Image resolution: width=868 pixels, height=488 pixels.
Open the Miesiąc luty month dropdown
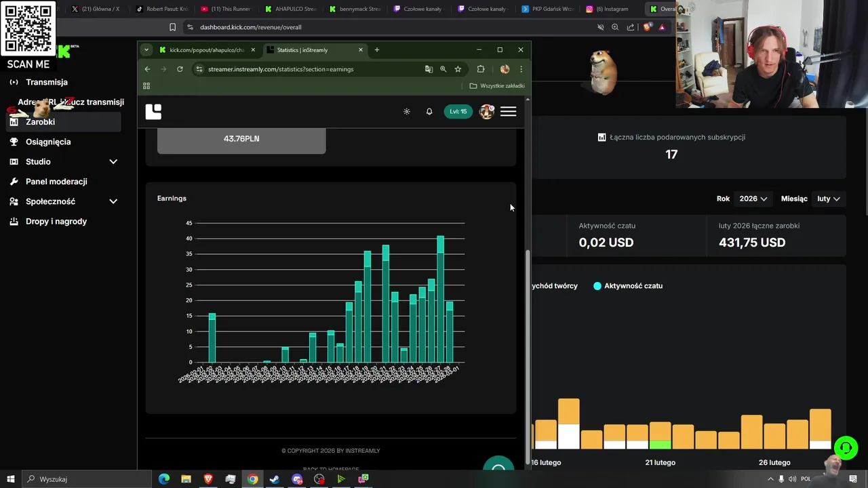(829, 199)
